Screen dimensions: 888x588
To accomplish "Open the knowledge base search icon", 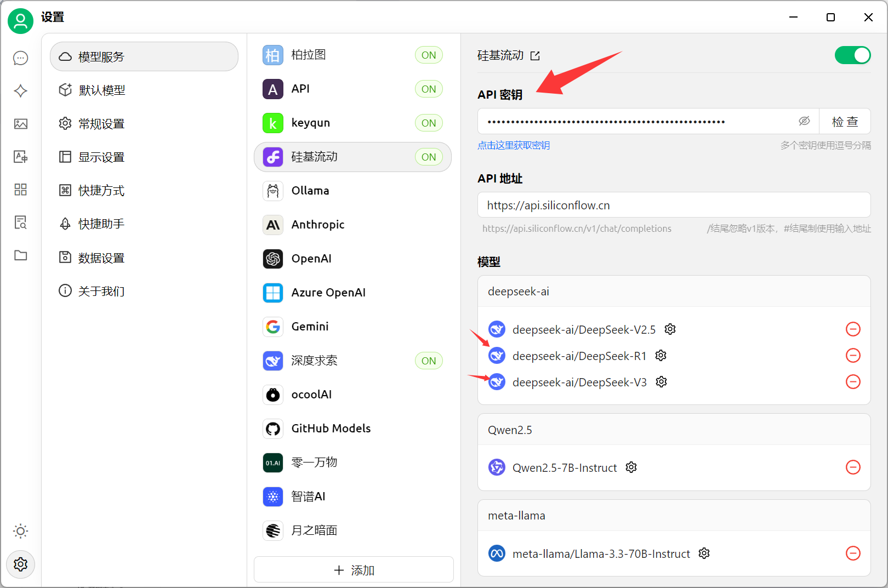I will pos(21,222).
